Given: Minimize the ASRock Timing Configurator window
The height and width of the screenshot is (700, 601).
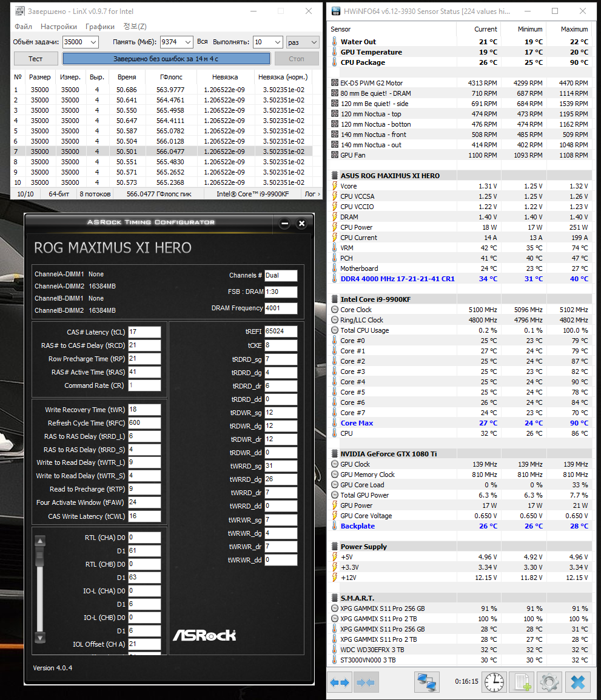Looking at the screenshot, I should tap(284, 223).
